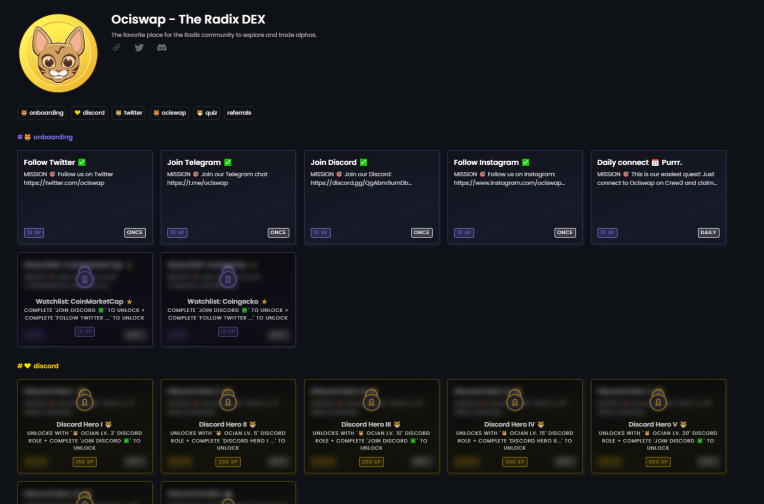This screenshot has width=764, height=504.
Task: Click the calendar icon on Daily connect card
Action: (x=655, y=162)
